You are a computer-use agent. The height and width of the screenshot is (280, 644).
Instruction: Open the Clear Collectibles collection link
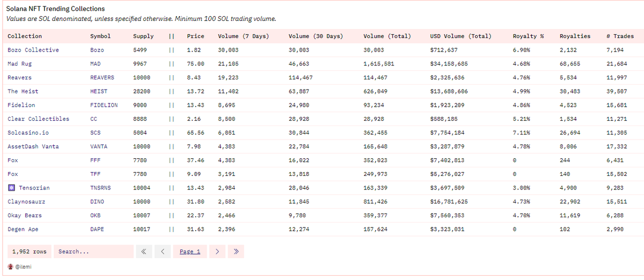coord(39,119)
